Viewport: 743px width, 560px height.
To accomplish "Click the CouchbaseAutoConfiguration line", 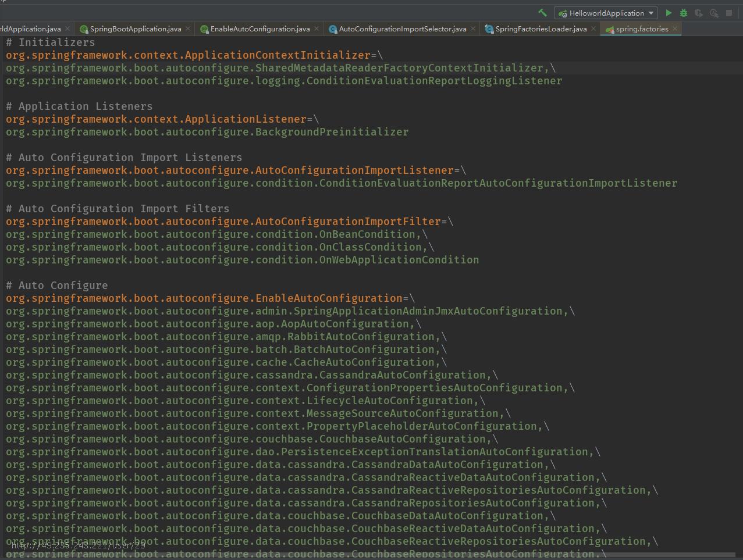I will coord(252,439).
